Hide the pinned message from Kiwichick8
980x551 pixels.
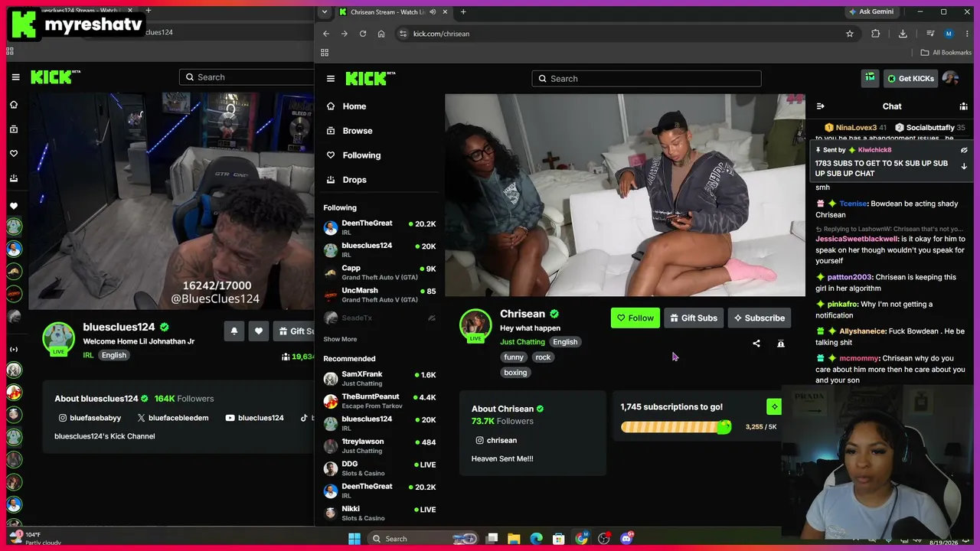pyautogui.click(x=964, y=150)
